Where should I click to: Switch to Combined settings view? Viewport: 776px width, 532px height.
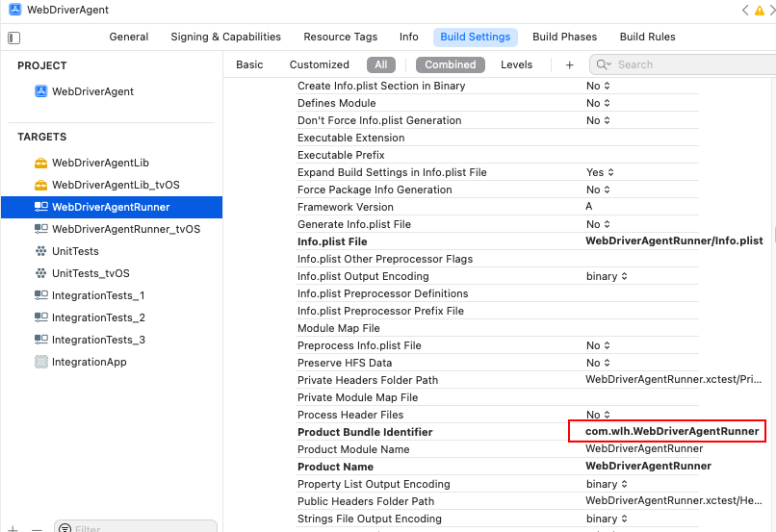tap(450, 64)
